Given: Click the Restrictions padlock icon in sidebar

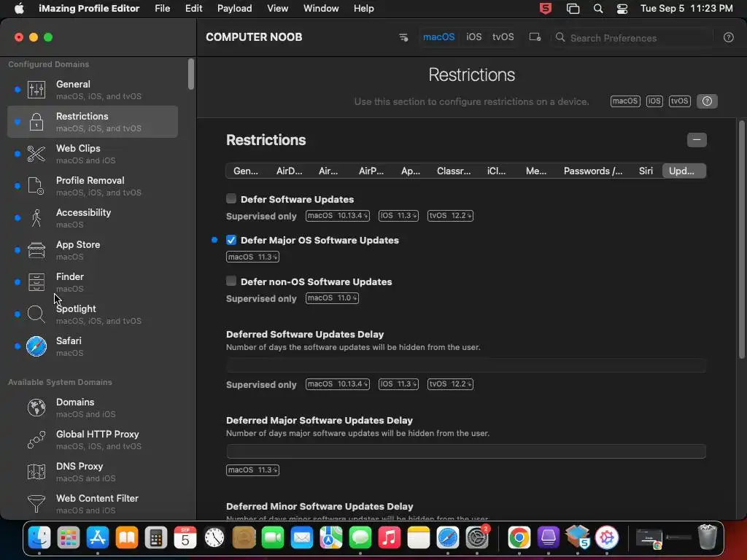Looking at the screenshot, I should 36,122.
